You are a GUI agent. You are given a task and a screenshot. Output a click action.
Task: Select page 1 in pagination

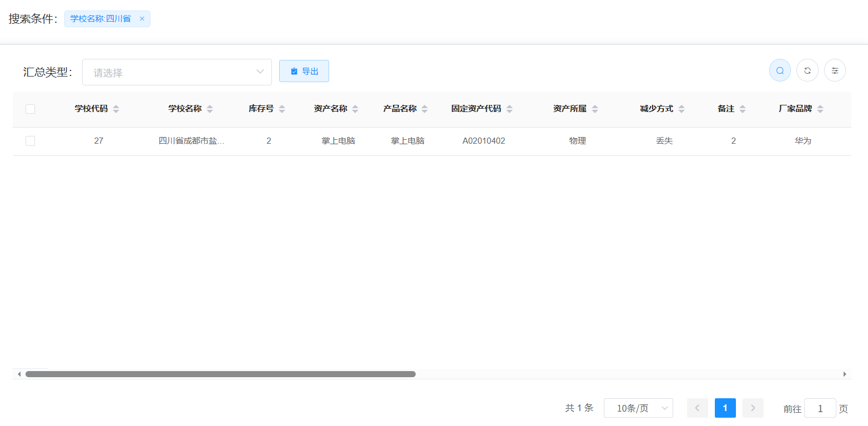pos(725,408)
